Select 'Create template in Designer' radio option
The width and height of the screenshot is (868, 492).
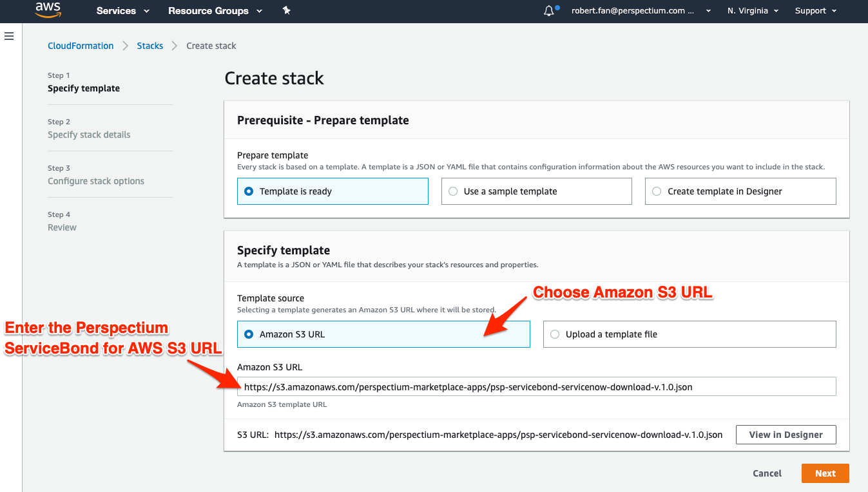[x=740, y=191]
